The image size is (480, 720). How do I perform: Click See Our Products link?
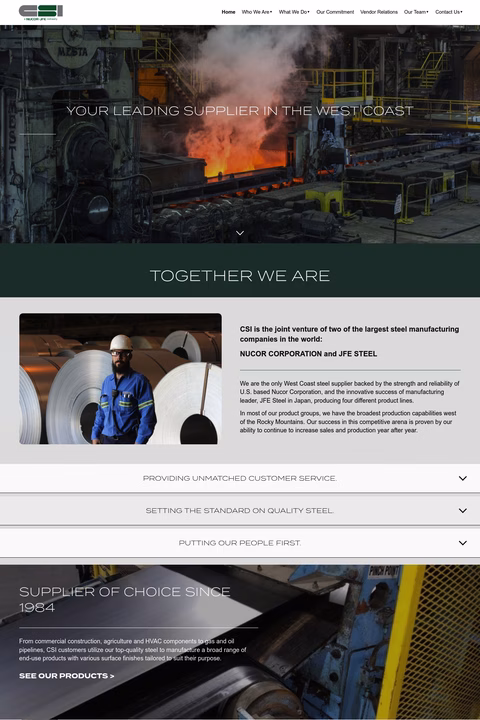point(67,675)
